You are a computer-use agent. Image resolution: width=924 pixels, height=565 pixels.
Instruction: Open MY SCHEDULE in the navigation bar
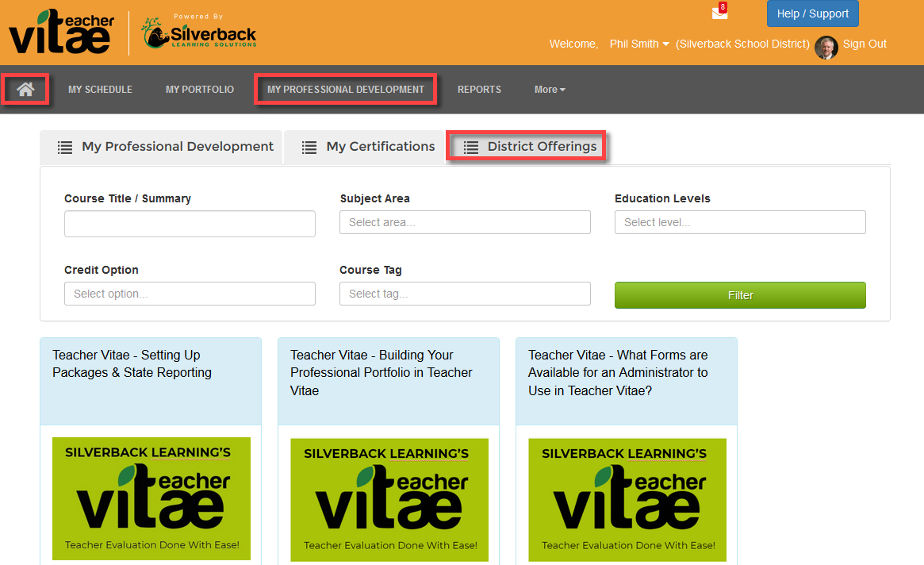[x=100, y=90]
